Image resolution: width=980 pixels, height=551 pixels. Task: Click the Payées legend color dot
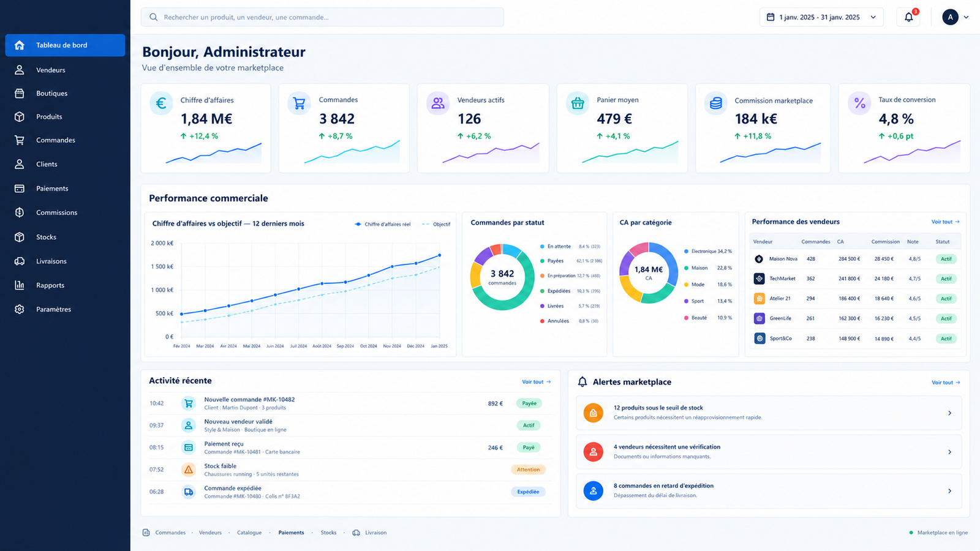tap(542, 261)
